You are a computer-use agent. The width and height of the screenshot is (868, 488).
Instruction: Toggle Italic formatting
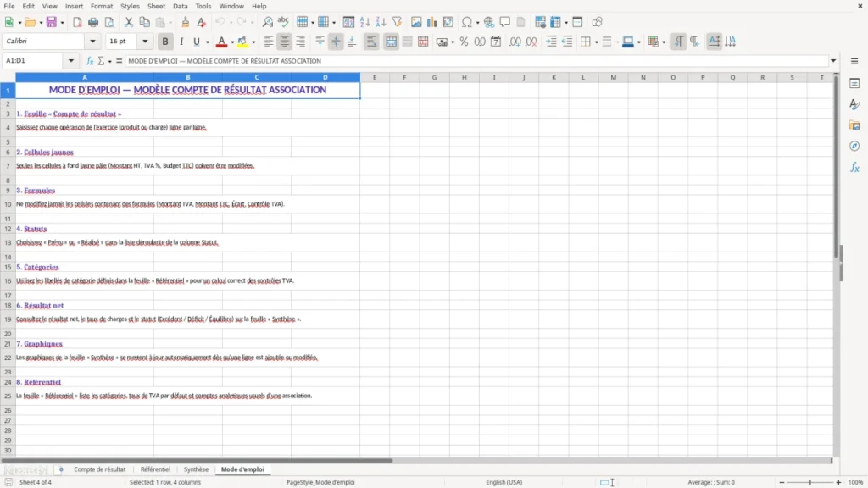181,42
